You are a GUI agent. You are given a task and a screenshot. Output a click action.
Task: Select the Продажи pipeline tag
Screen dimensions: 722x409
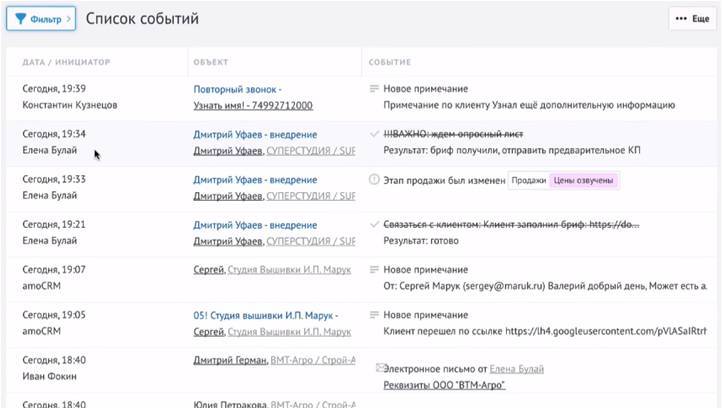click(x=528, y=180)
